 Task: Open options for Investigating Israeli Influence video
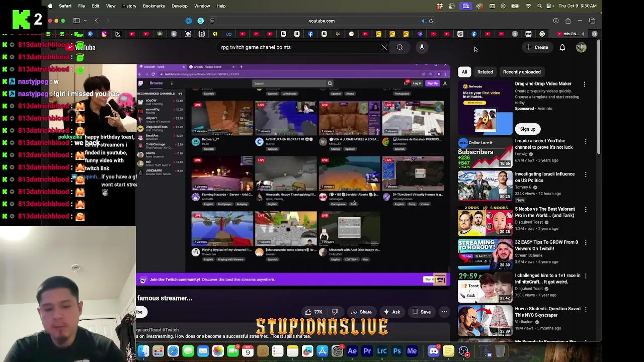[586, 175]
